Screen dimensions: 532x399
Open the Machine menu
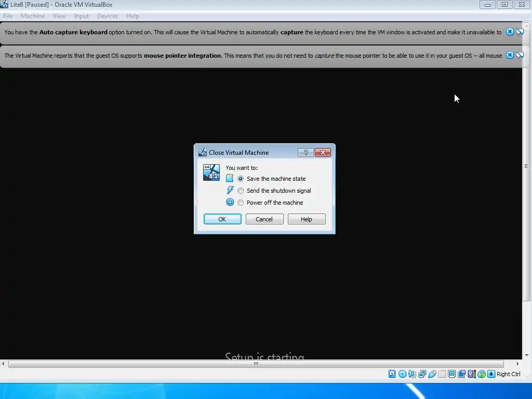(x=33, y=16)
